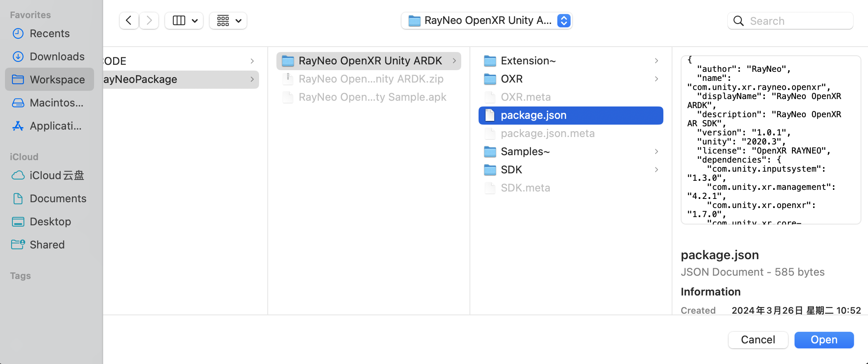Click the magnifying glass search icon
The width and height of the screenshot is (868, 364).
(x=738, y=21)
